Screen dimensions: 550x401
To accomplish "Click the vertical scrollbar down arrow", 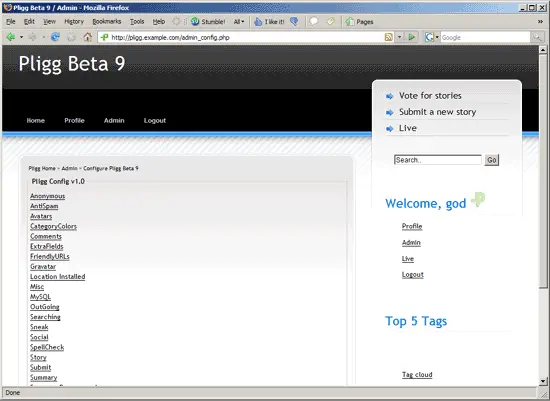I will [x=543, y=381].
